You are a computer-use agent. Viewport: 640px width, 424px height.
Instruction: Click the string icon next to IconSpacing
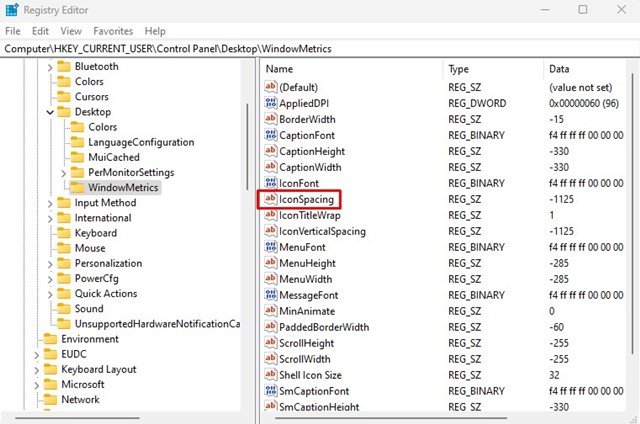pos(271,199)
